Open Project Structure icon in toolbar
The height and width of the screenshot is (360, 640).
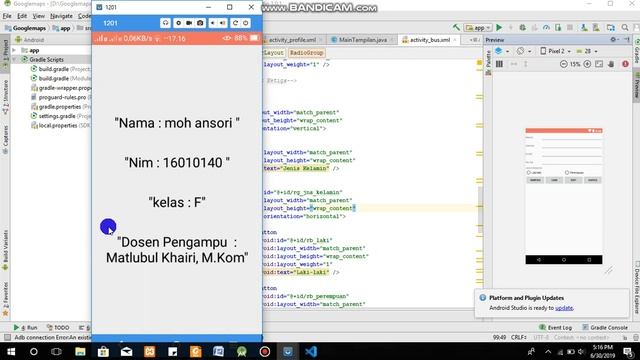[x=611, y=28]
